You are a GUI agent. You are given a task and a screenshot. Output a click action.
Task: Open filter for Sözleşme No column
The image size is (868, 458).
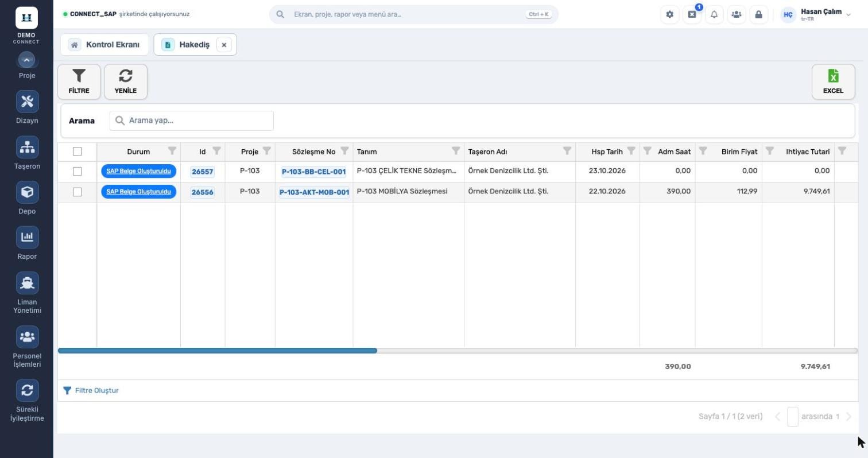344,151
